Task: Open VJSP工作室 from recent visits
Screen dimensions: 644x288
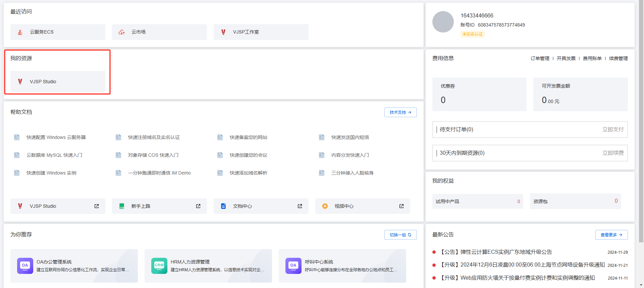Action: [x=261, y=32]
